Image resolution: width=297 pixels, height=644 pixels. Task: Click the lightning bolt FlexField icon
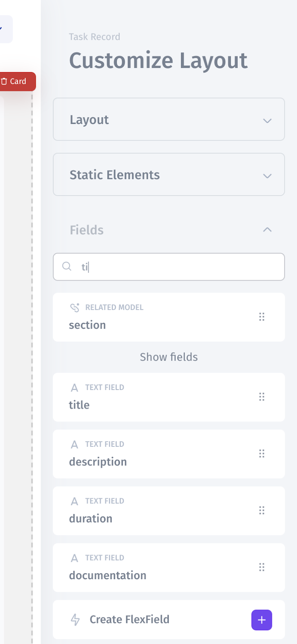pyautogui.click(x=75, y=619)
